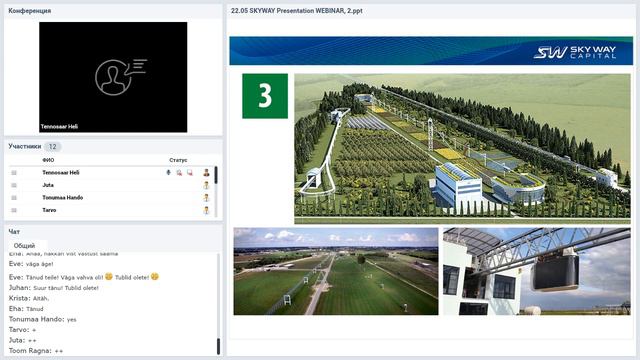Click the second smiley emoji in Eve's message
The width and height of the screenshot is (640, 360).
coord(155,276)
